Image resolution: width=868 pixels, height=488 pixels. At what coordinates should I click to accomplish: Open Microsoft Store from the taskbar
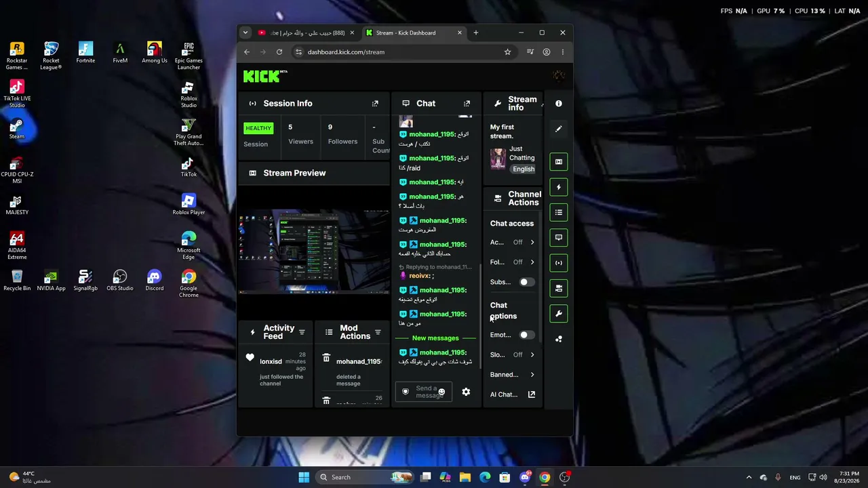(505, 477)
